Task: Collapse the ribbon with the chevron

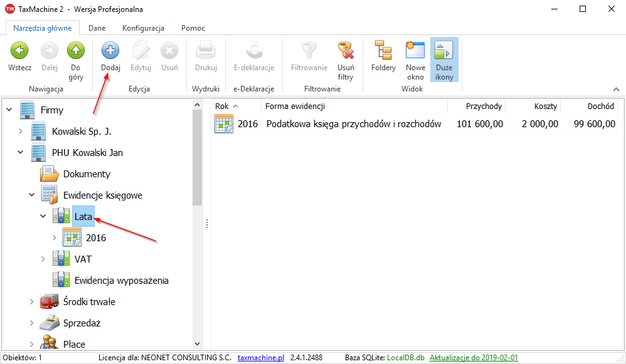Action: click(615, 88)
